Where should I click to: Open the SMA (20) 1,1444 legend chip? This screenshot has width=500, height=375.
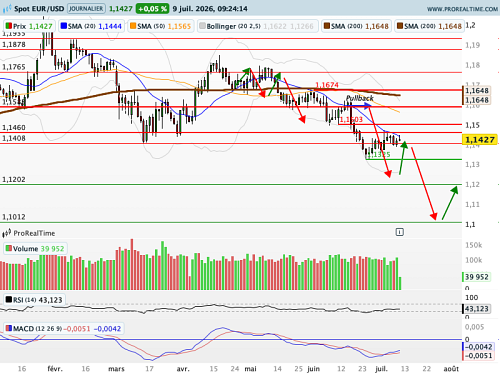pos(91,26)
